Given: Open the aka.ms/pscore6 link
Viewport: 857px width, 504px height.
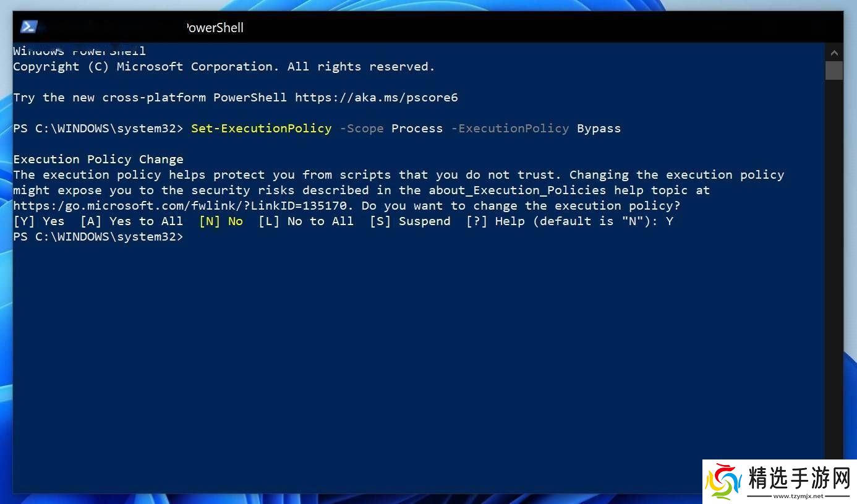Looking at the screenshot, I should click(x=376, y=98).
